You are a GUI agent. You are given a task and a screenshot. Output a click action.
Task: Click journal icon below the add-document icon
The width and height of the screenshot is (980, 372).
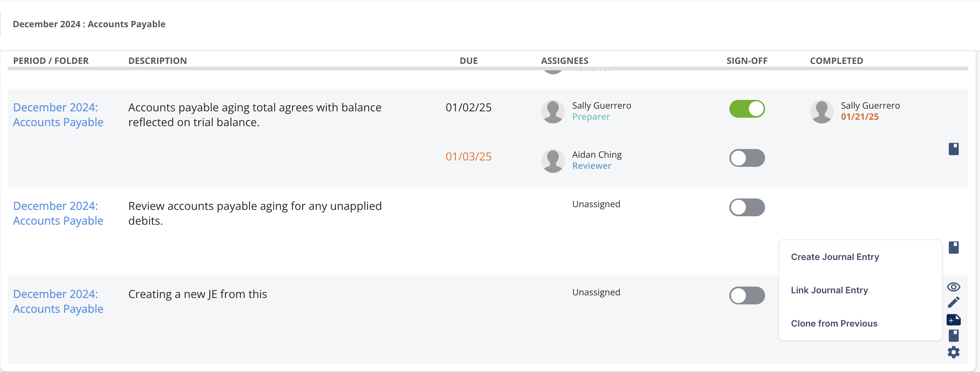click(x=953, y=335)
